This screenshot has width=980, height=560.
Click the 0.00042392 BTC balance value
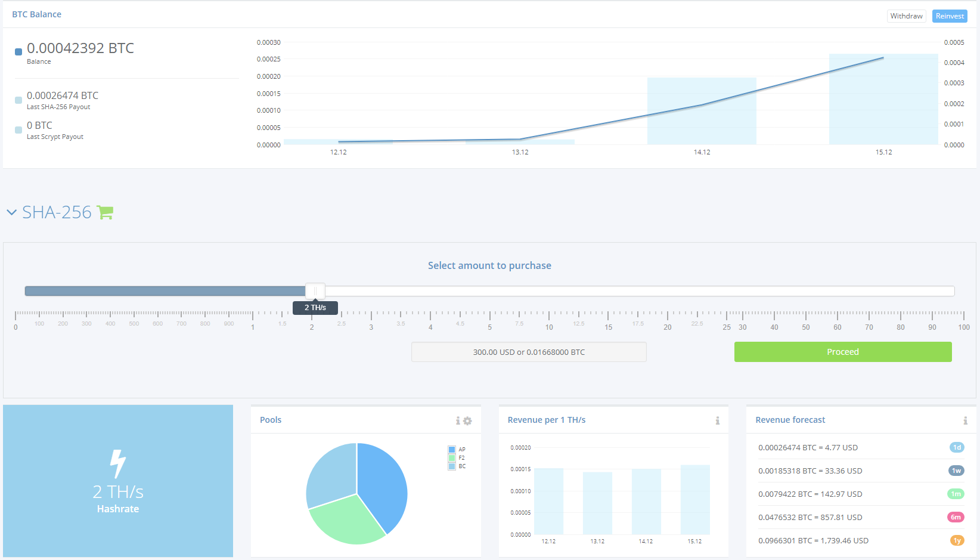pyautogui.click(x=80, y=48)
